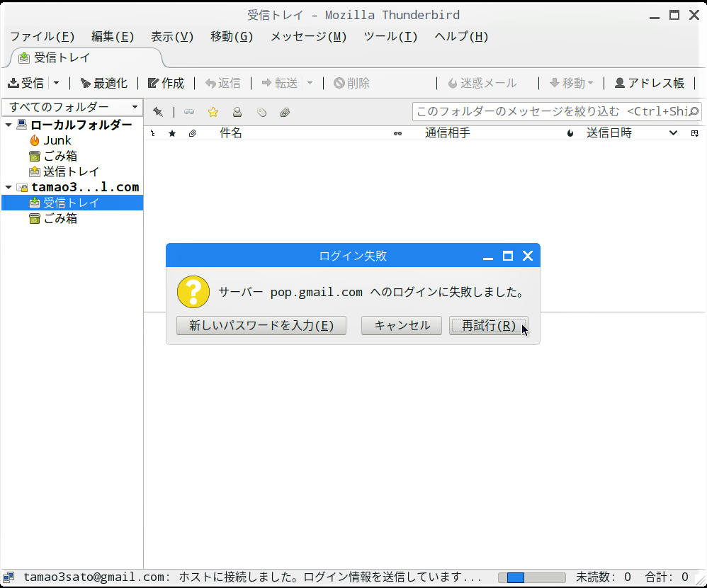
Task: Click the status bar progress meter
Action: 532,577
